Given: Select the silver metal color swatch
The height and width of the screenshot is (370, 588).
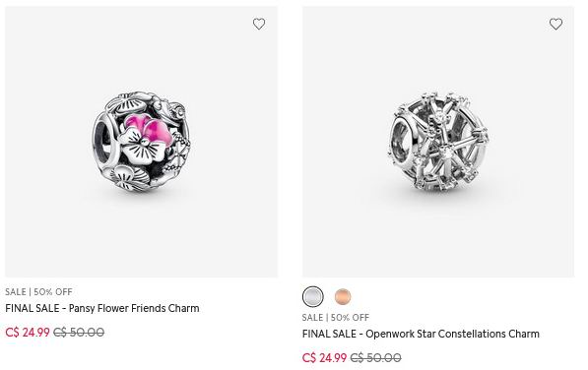Looking at the screenshot, I should [313, 296].
